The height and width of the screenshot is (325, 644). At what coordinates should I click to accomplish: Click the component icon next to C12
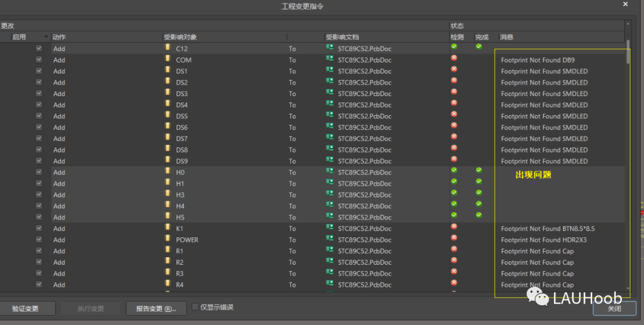click(168, 47)
